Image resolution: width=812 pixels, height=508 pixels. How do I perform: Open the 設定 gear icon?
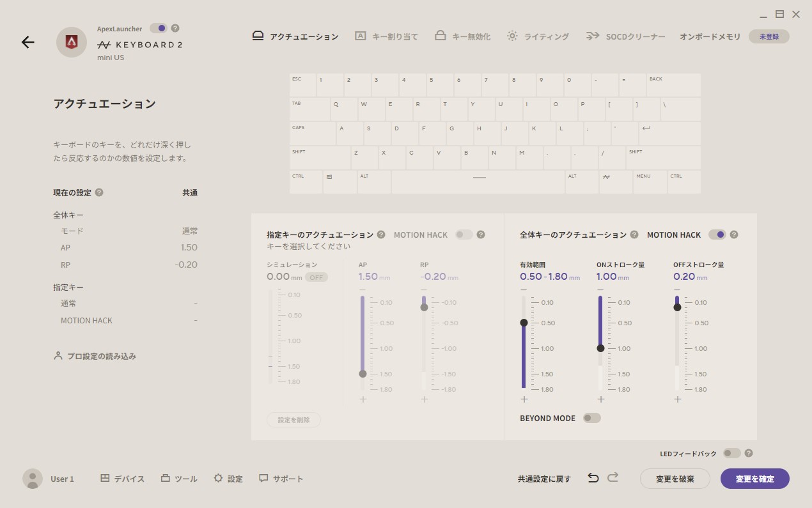tap(217, 478)
